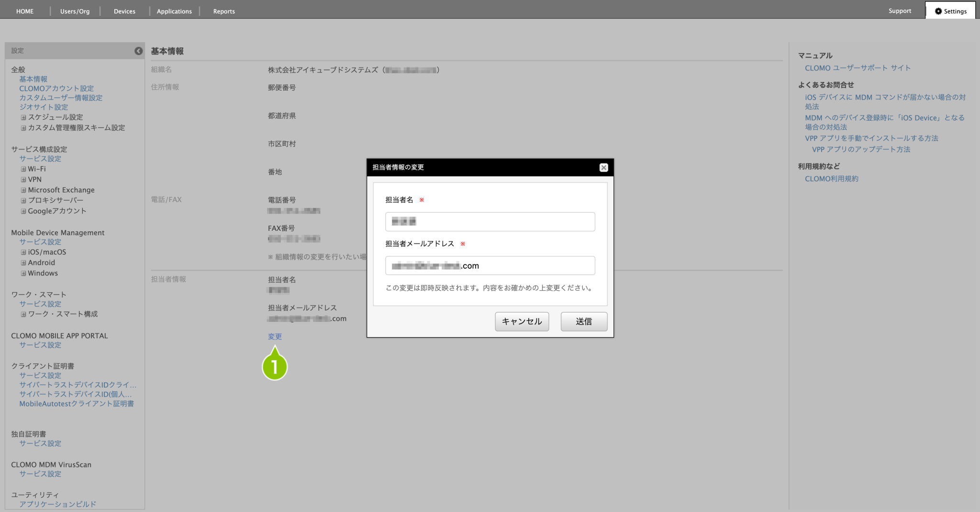Open ジオサイト設定 link

(x=44, y=107)
